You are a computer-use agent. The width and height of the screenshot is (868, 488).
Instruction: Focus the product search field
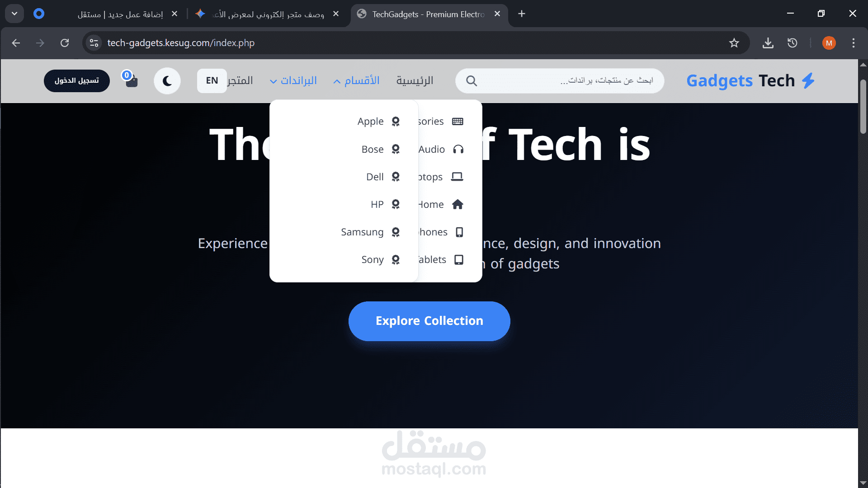pyautogui.click(x=560, y=81)
